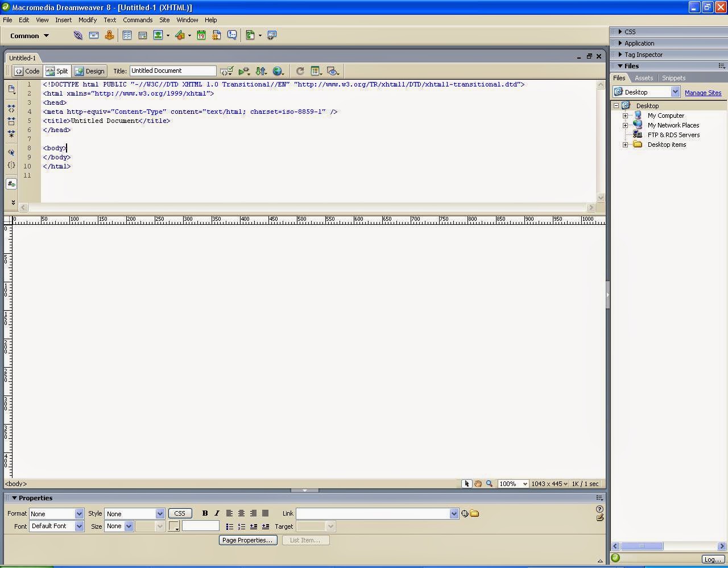Viewport: 728px width, 568px height.
Task: Click the Log button in Files panel
Action: click(712, 559)
